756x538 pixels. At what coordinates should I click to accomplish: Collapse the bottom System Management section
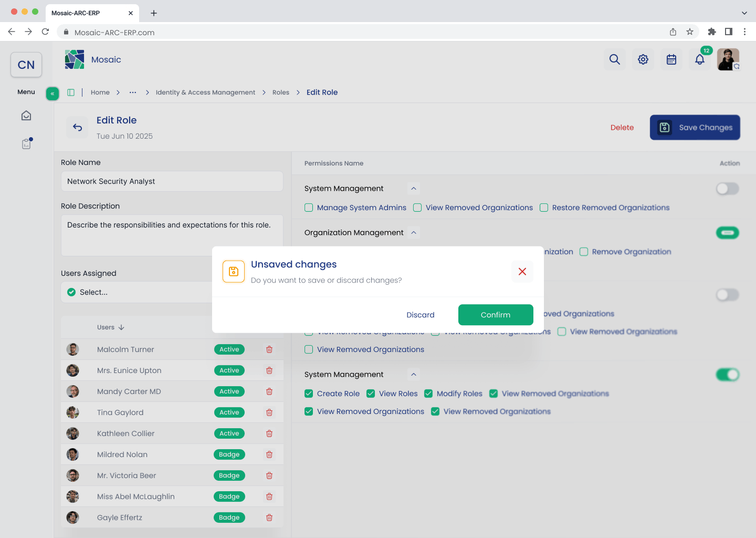pyautogui.click(x=414, y=375)
